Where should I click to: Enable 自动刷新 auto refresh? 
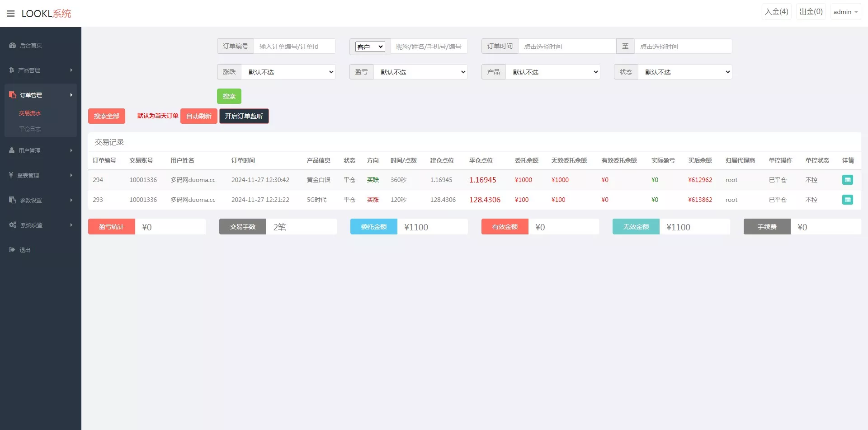tap(198, 116)
